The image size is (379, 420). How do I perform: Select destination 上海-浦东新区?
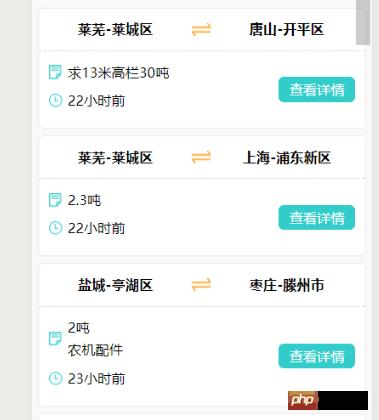287,157
